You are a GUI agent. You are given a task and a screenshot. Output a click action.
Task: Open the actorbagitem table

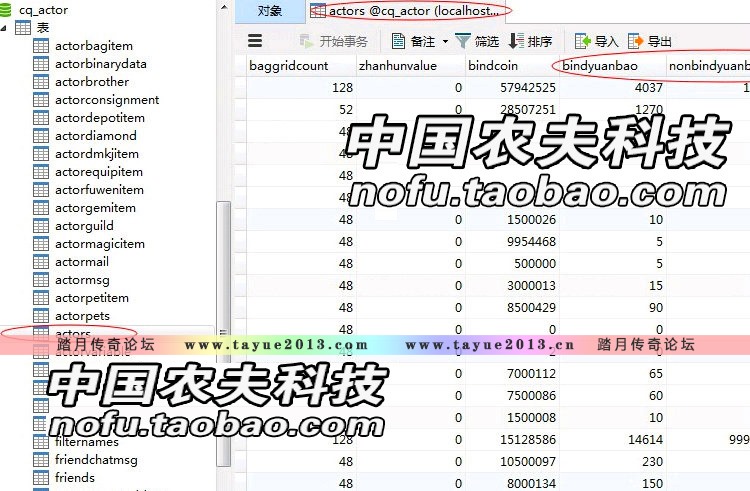[x=94, y=46]
